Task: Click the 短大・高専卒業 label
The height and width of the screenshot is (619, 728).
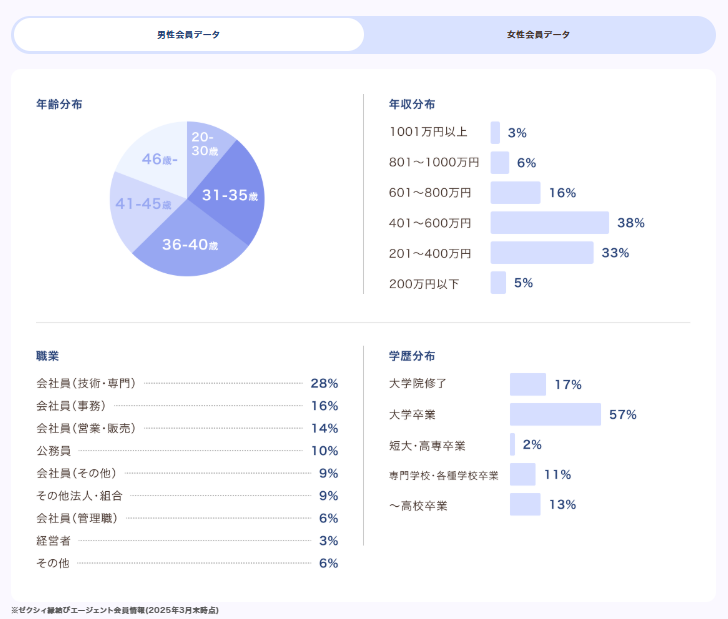Action: 427,446
